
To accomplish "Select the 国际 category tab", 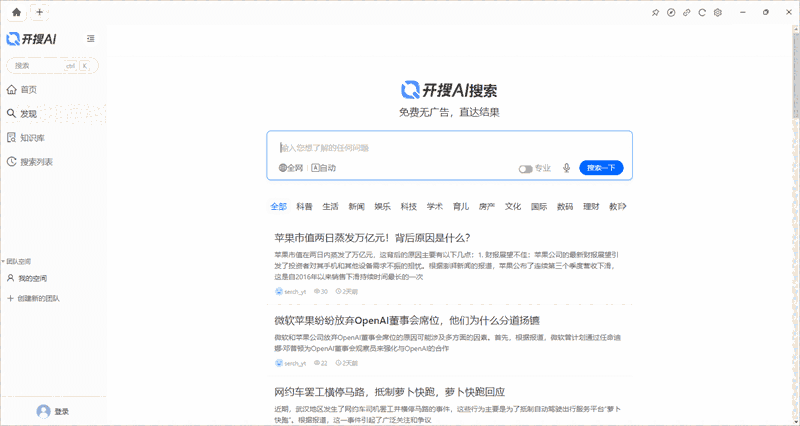I will (x=539, y=207).
